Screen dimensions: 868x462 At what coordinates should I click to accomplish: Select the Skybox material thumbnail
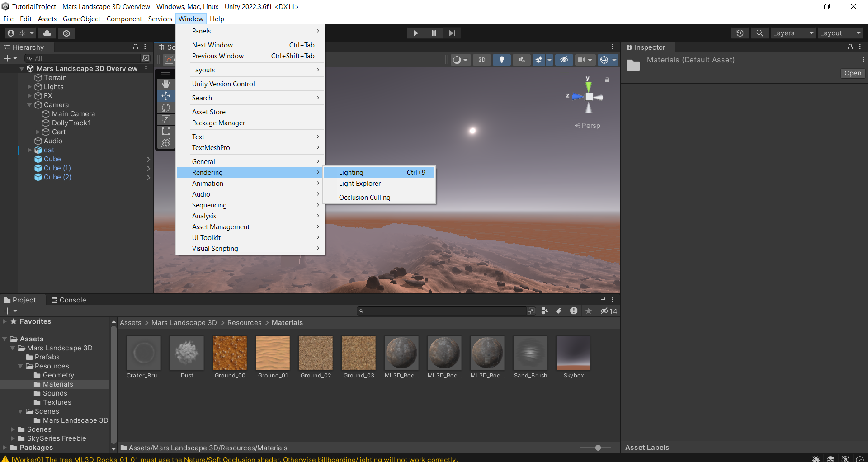(573, 353)
